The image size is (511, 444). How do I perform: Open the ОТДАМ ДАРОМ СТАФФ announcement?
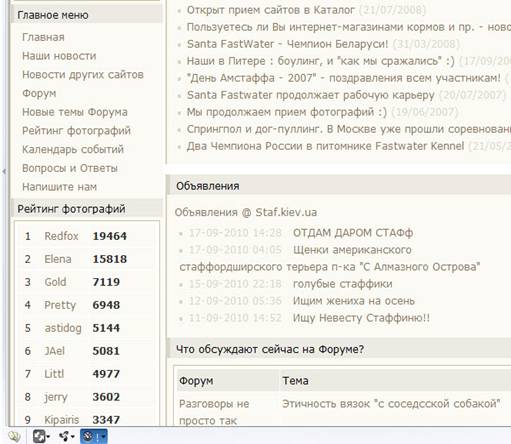click(353, 233)
